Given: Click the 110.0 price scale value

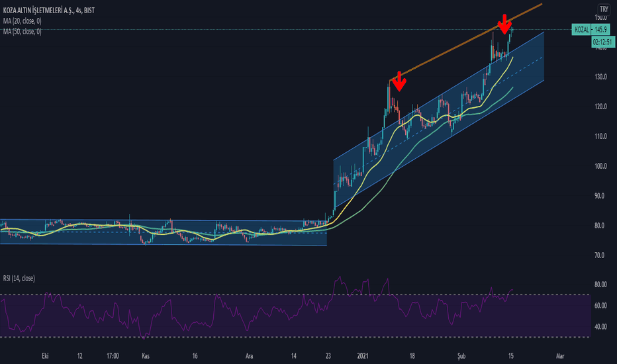Looking at the screenshot, I should [600, 136].
